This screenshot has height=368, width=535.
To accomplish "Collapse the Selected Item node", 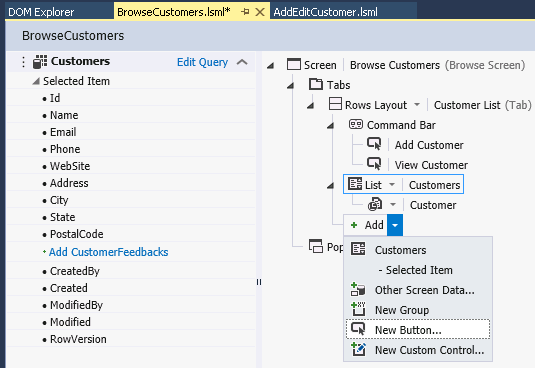I will pyautogui.click(x=36, y=81).
